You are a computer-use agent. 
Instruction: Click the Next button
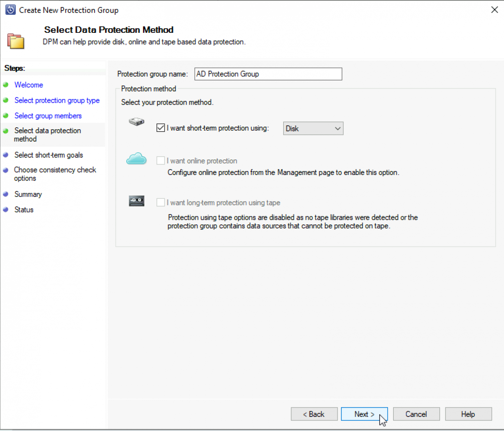tap(364, 414)
